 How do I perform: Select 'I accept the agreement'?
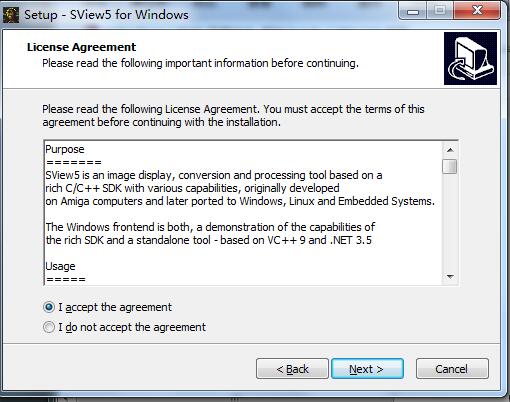(108, 307)
